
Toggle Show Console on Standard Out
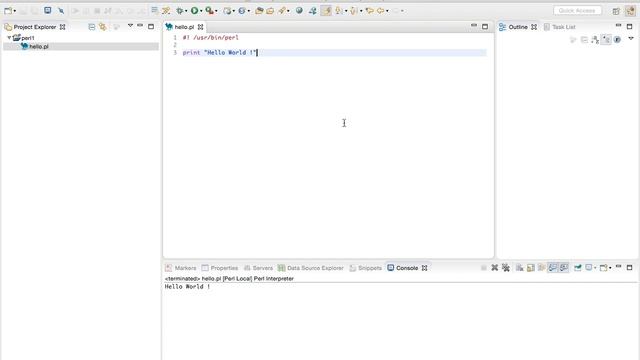pos(553,268)
